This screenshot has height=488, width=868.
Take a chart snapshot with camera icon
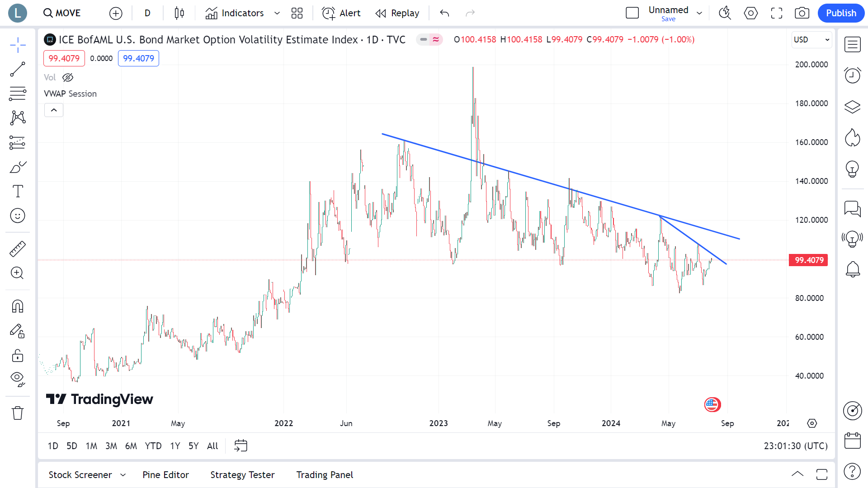802,13
